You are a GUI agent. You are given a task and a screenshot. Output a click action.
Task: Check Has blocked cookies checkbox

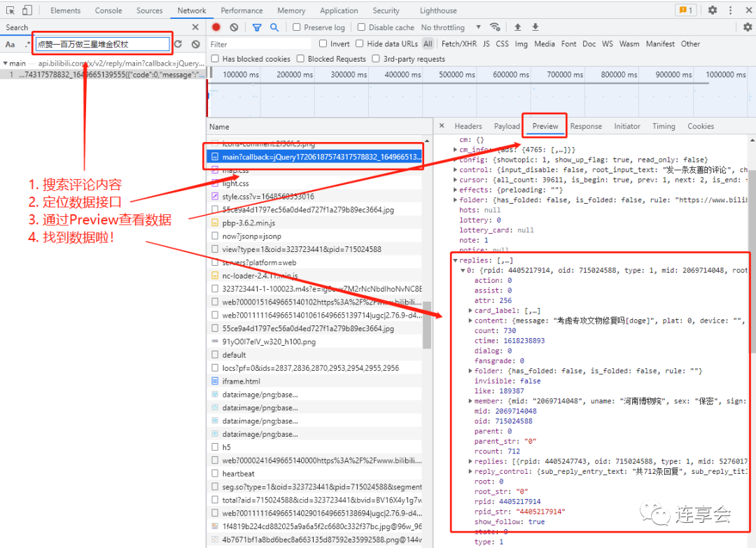(215, 58)
